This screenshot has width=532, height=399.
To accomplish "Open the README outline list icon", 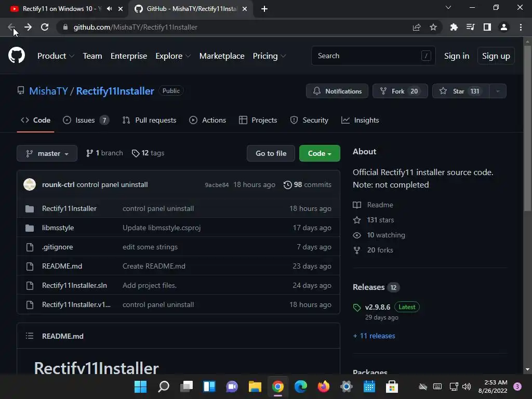I will (30, 336).
